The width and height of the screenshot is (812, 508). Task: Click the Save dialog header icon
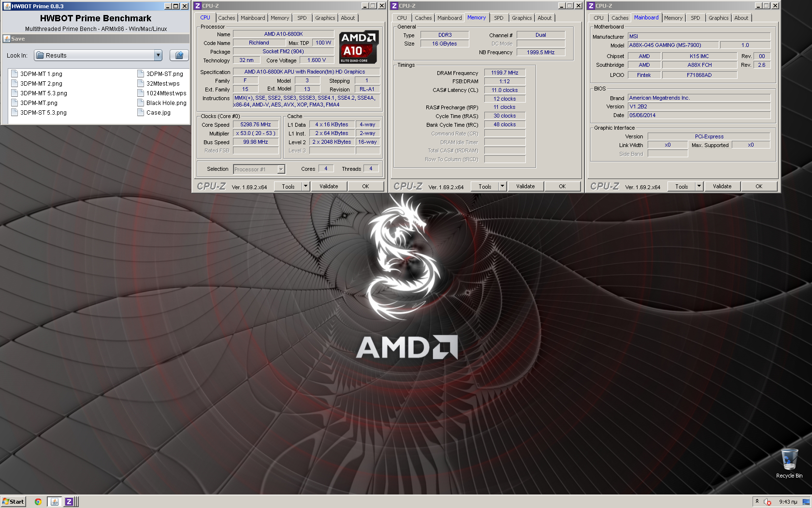pyautogui.click(x=7, y=39)
